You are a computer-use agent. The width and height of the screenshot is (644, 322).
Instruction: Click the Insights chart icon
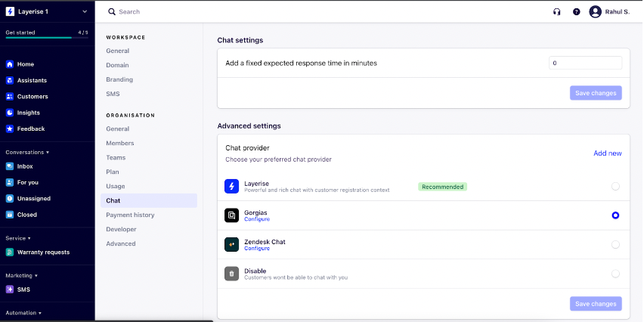coord(10,113)
